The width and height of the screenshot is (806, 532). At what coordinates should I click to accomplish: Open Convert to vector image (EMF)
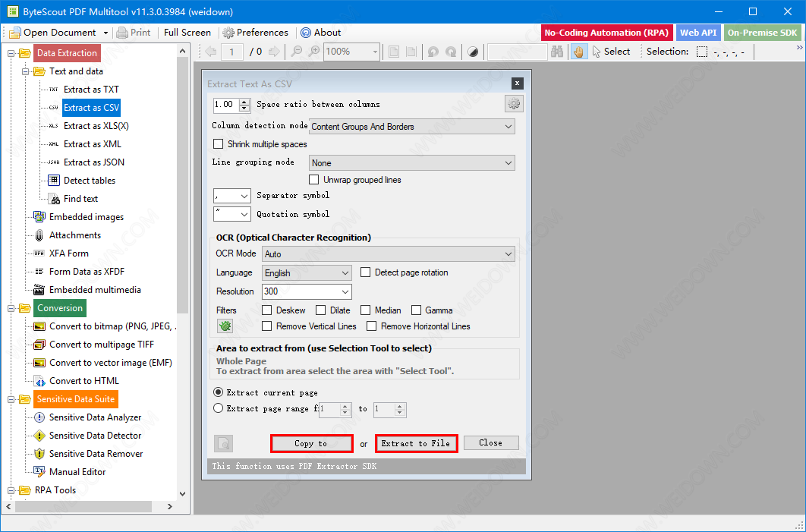[111, 363]
